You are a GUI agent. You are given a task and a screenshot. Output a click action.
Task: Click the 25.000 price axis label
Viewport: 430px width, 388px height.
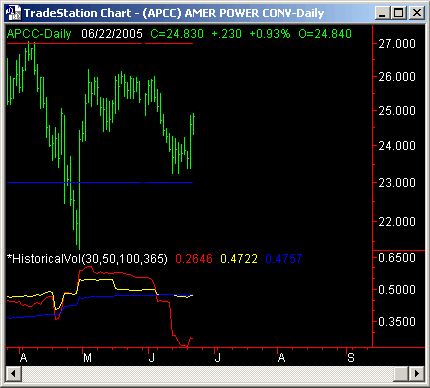click(x=397, y=111)
